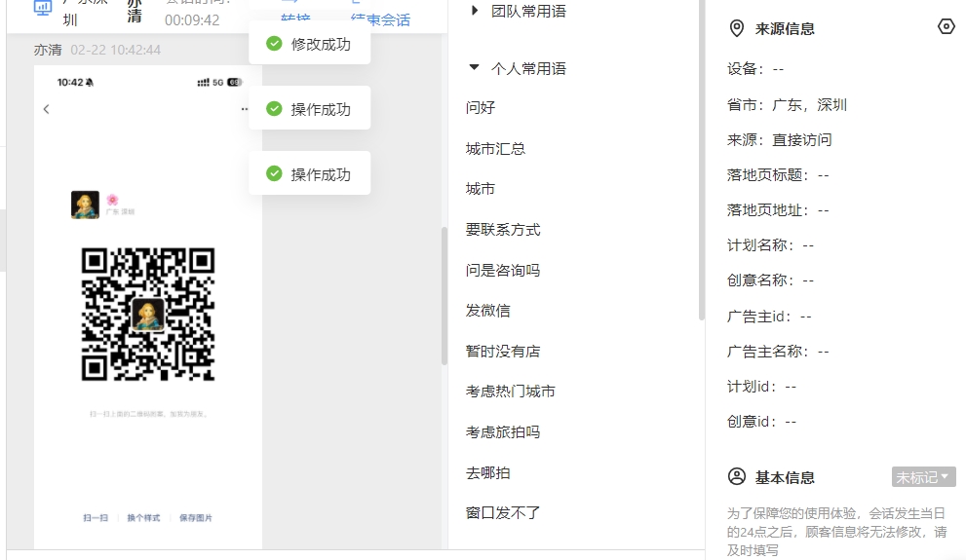
Task: Click the 设备 field row
Action: coord(755,69)
